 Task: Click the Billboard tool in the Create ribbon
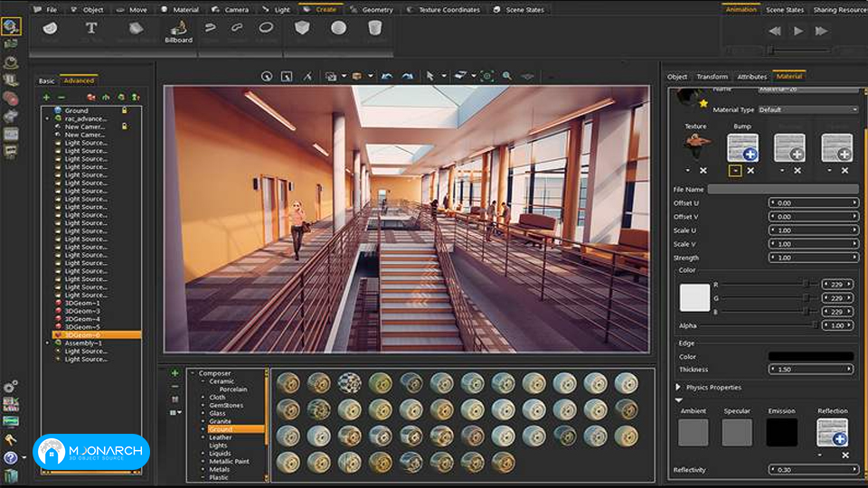click(x=178, y=32)
